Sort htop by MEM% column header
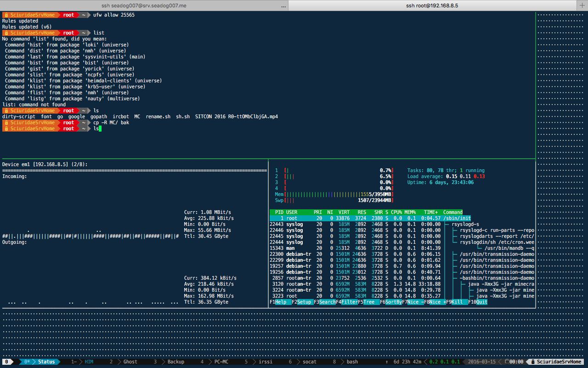This screenshot has width=588, height=368. 410,213
